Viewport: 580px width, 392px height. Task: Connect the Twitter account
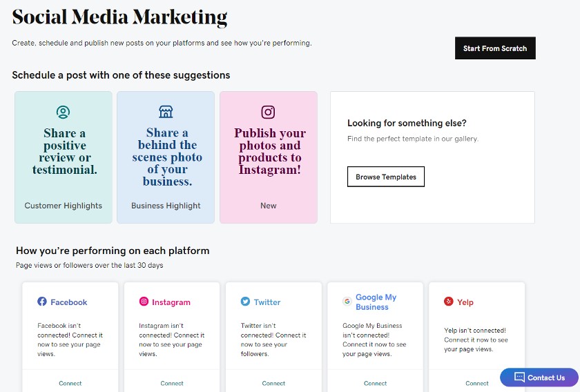(273, 384)
